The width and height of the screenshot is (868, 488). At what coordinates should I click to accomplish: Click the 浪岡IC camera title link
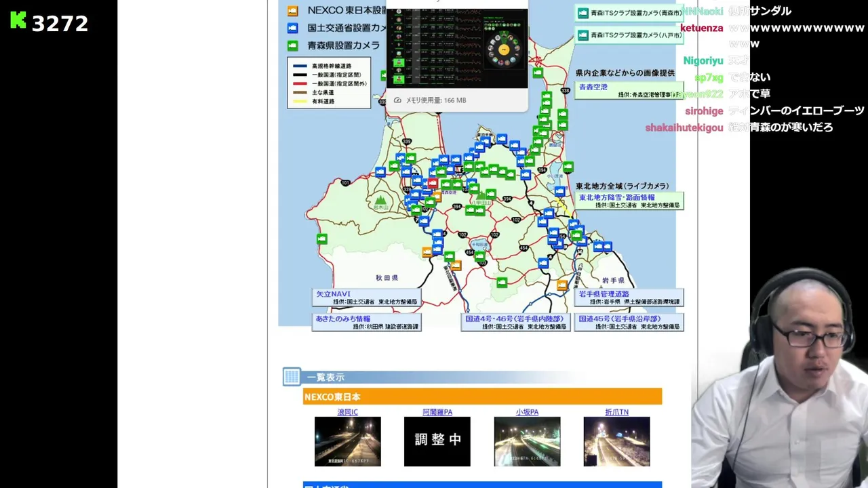point(348,412)
